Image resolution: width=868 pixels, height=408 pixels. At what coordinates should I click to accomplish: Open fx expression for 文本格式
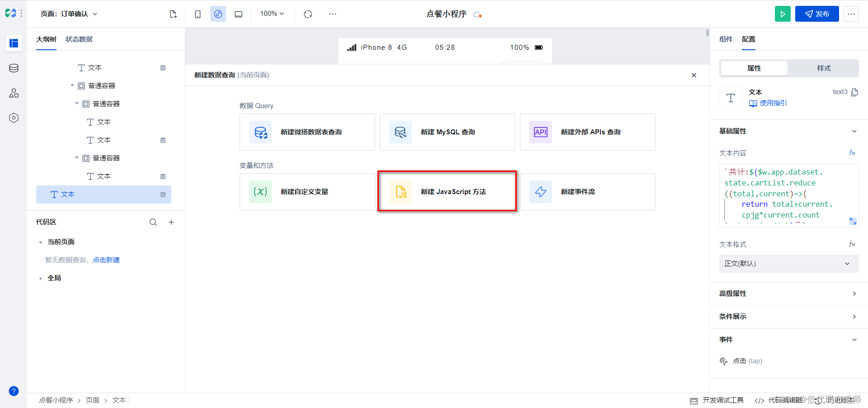click(x=852, y=244)
